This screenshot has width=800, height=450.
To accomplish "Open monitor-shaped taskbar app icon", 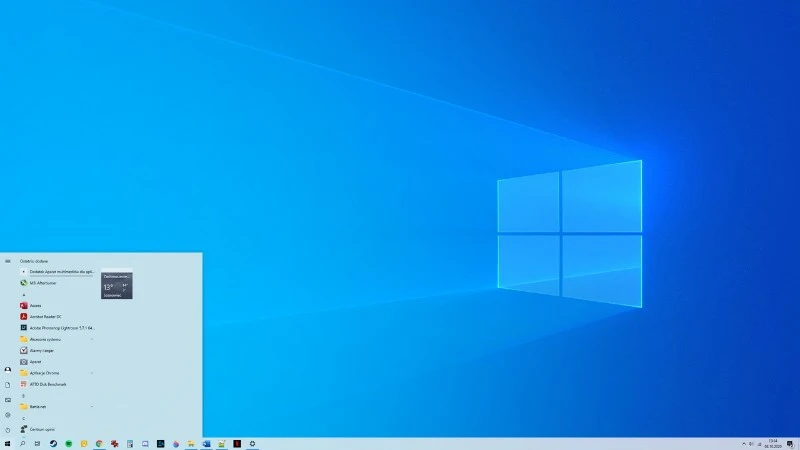I will pyautogui.click(x=145, y=444).
